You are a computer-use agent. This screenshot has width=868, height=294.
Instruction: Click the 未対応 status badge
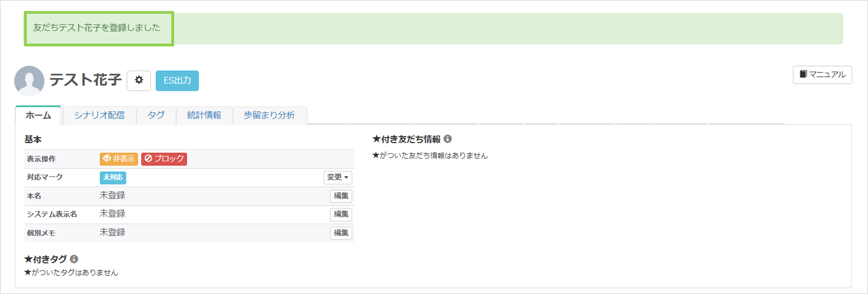[x=113, y=177]
